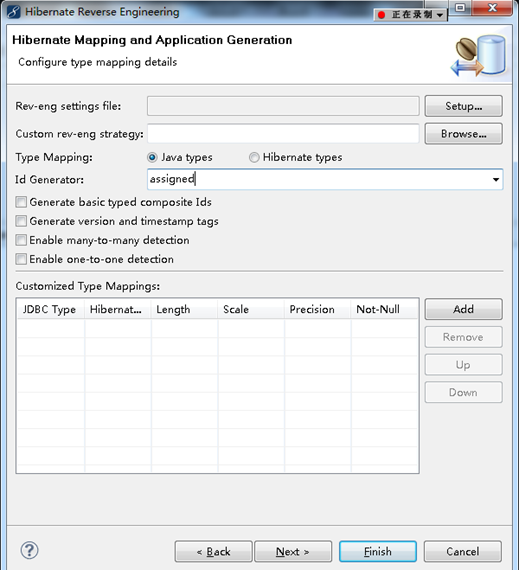Expand the Id Generator dropdown arrow
Screen dimensions: 519x570
tap(496, 179)
